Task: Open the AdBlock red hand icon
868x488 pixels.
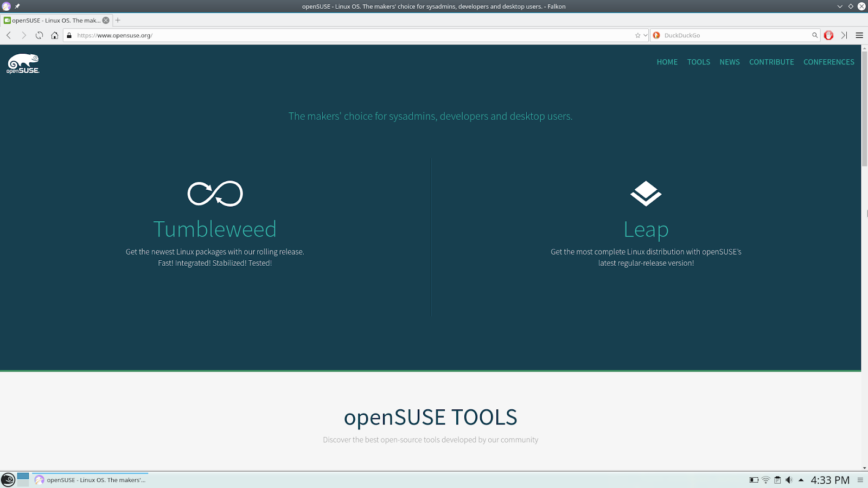Action: pos(828,35)
